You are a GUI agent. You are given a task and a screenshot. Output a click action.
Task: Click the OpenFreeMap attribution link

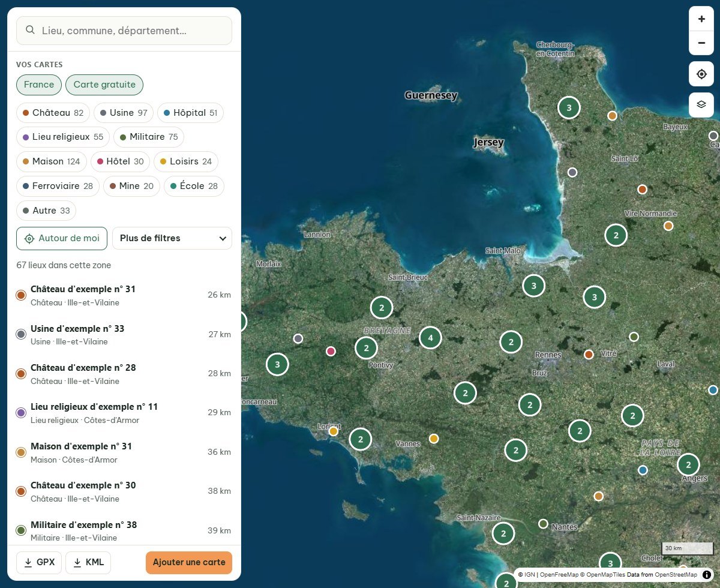point(559,574)
